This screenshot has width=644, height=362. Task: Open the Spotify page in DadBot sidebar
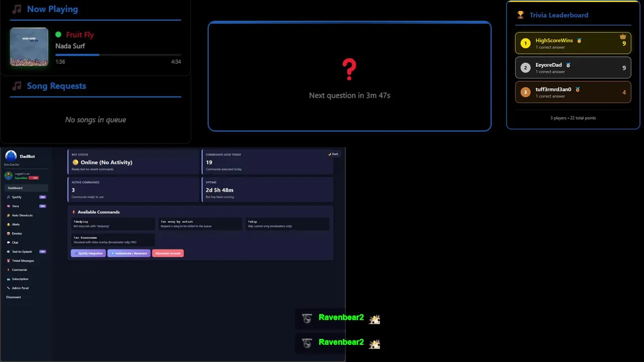26,197
